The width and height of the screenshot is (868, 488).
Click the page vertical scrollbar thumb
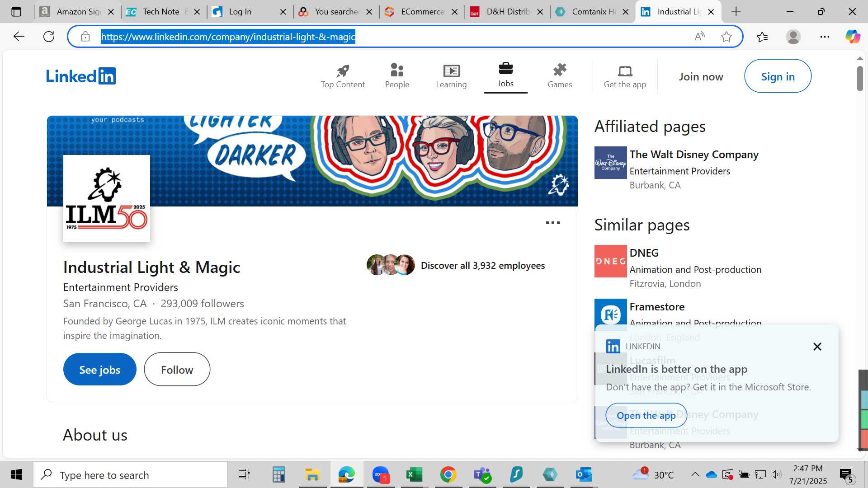860,78
